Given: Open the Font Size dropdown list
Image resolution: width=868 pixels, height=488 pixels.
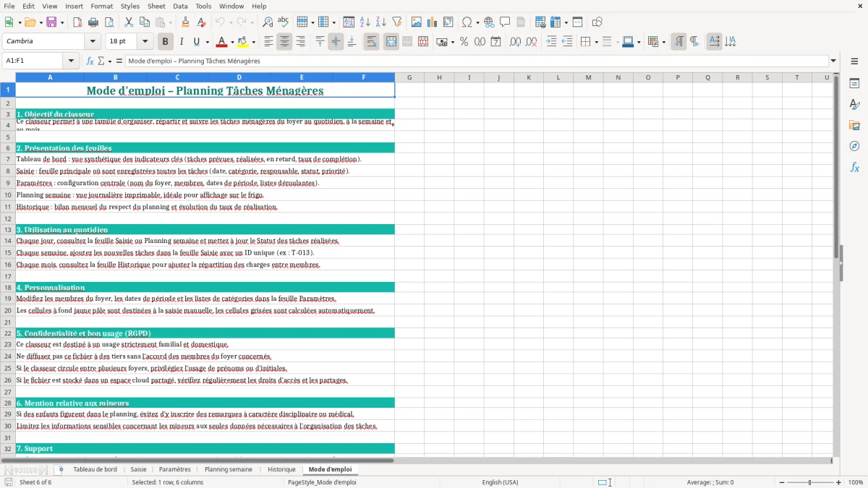Looking at the screenshot, I should click(145, 42).
